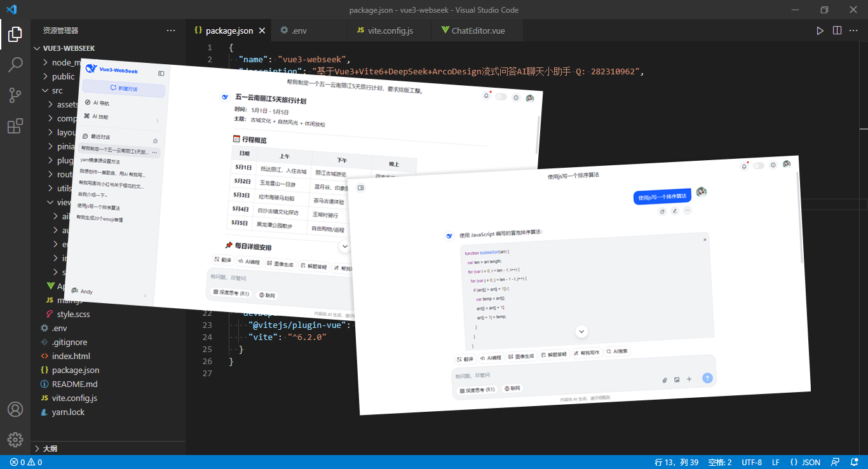This screenshot has height=469, width=868.
Task: Toggle 联网 in the sorting algorithm chat input
Action: coord(512,388)
